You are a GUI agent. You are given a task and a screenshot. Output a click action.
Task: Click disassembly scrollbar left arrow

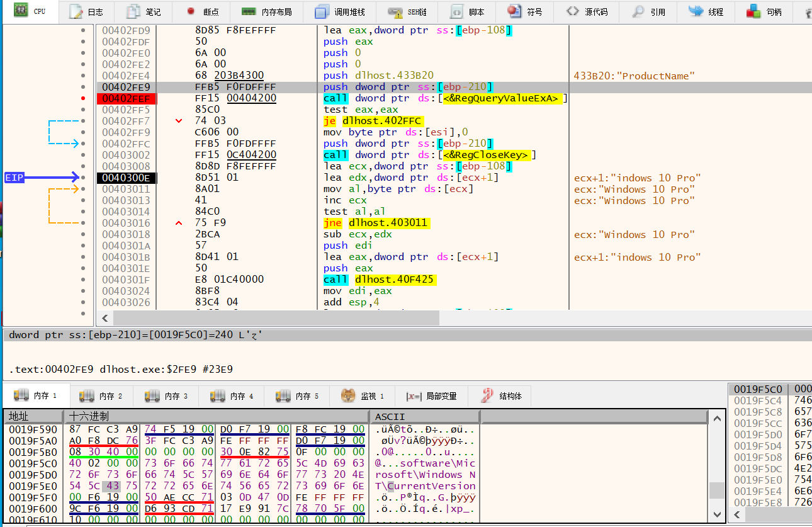click(x=104, y=319)
